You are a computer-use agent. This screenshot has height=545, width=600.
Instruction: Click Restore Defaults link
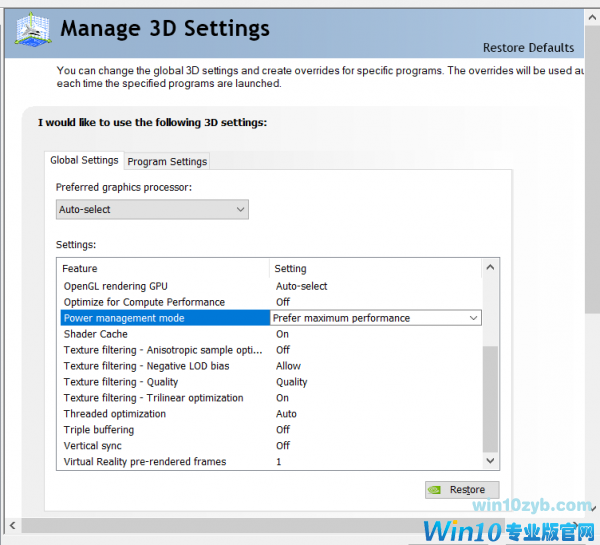tap(528, 47)
